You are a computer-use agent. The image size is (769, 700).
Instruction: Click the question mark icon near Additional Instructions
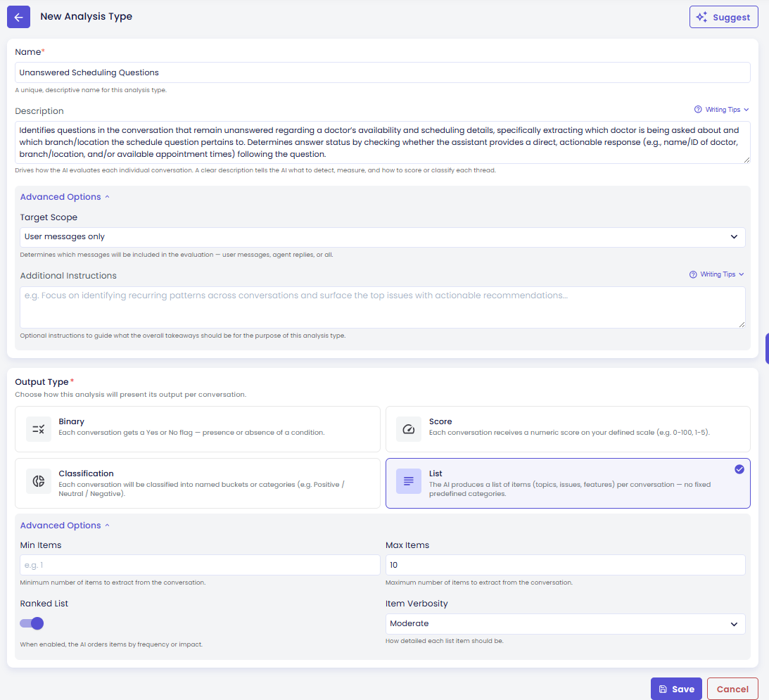693,274
